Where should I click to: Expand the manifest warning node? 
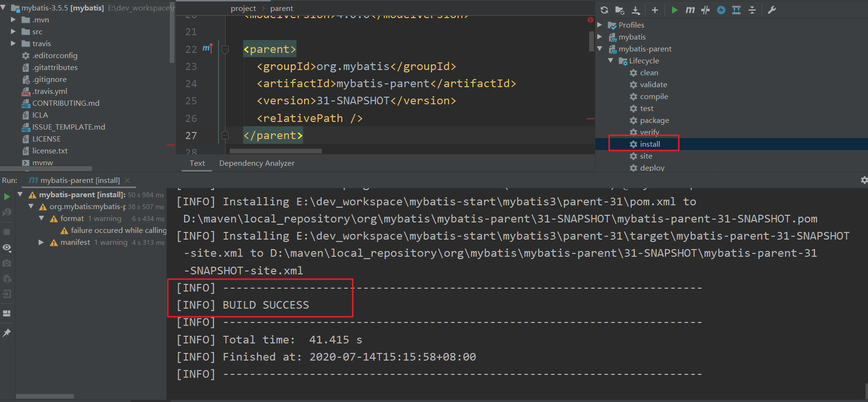[x=41, y=242]
